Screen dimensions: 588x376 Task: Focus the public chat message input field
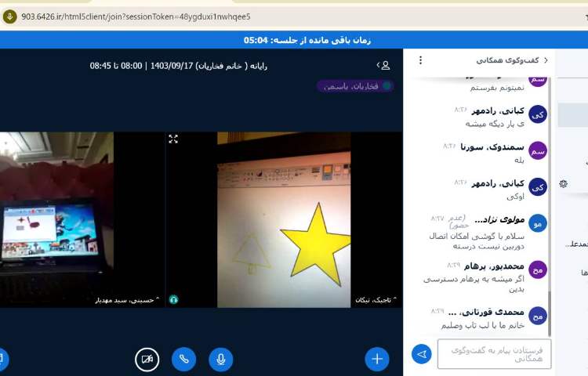(494, 354)
